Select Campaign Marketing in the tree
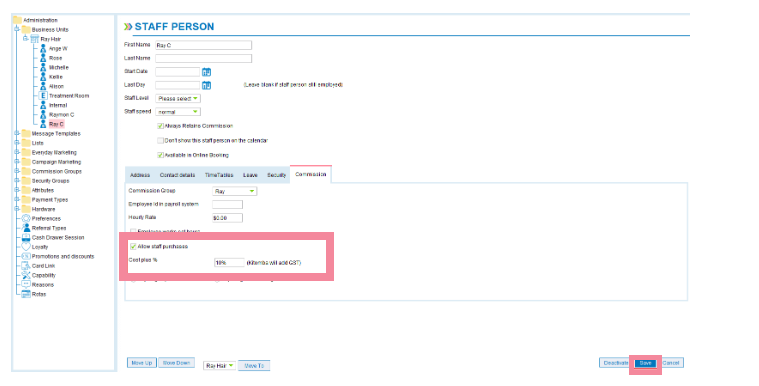This screenshot has height=386, width=759. pos(56,162)
